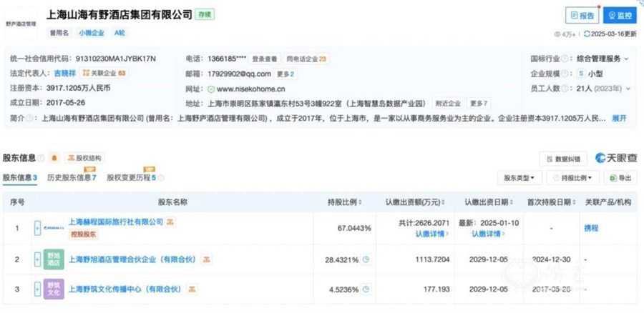Viewport: 644px width, 313px height.
Task: Open legal representative 吉晓祥 link
Action: [65, 74]
